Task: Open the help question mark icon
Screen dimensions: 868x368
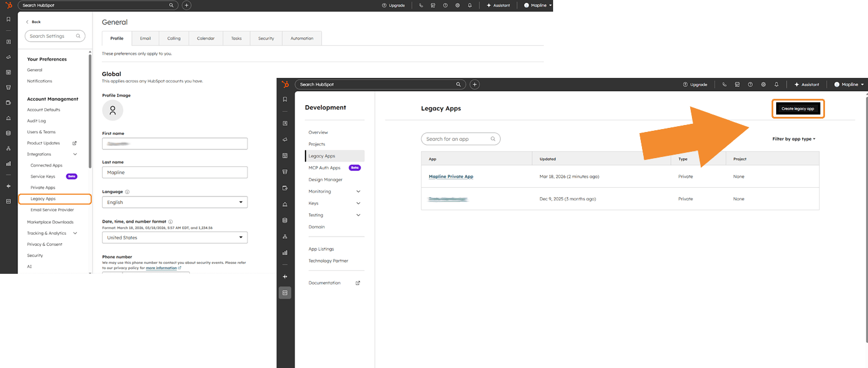Action: click(444, 5)
